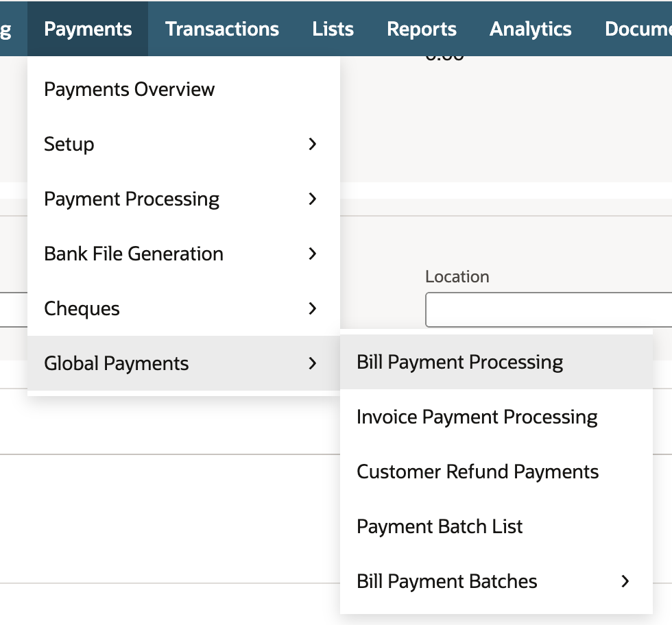Screen dimensions: 672x625
Task: Open the Reports menu
Action: tap(422, 29)
